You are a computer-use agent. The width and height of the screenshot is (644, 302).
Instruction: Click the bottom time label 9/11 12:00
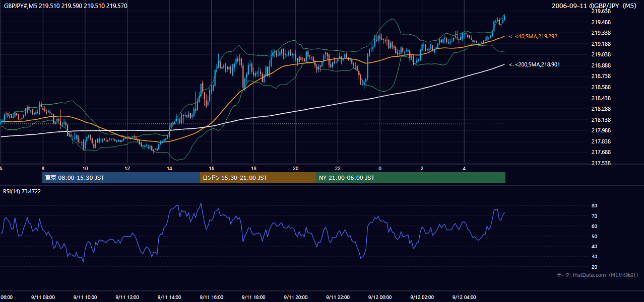pos(127,297)
